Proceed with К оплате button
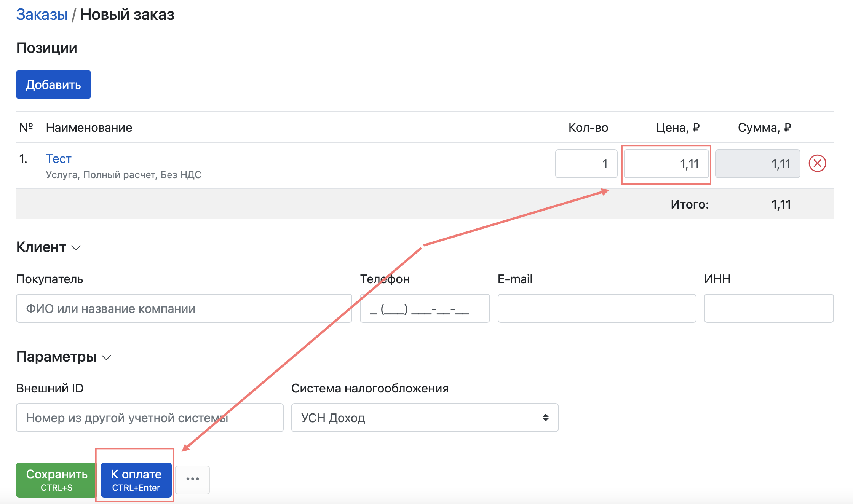Screen dimensions: 853x504 (136, 480)
